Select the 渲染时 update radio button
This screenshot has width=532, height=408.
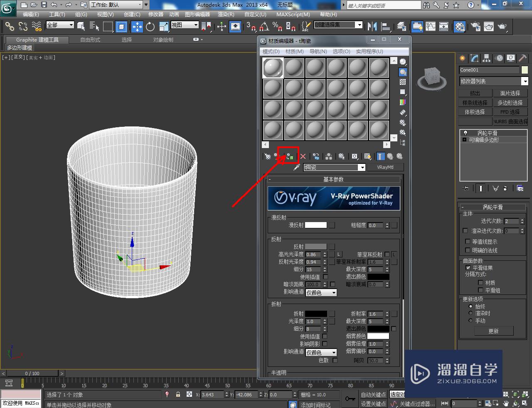pos(470,313)
